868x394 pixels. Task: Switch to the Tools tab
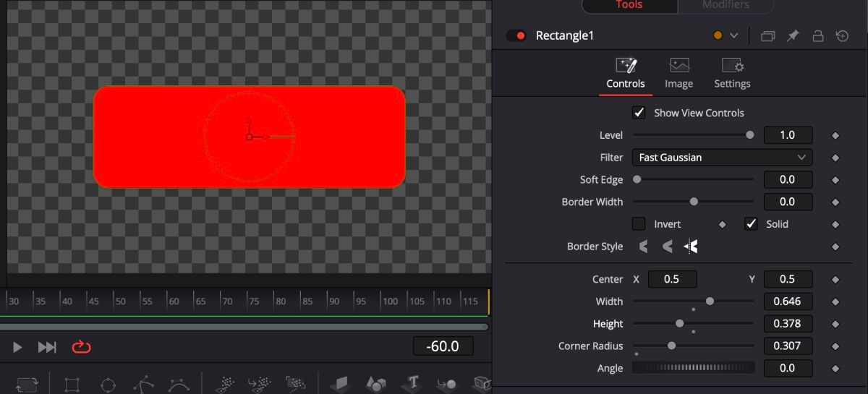629,5
